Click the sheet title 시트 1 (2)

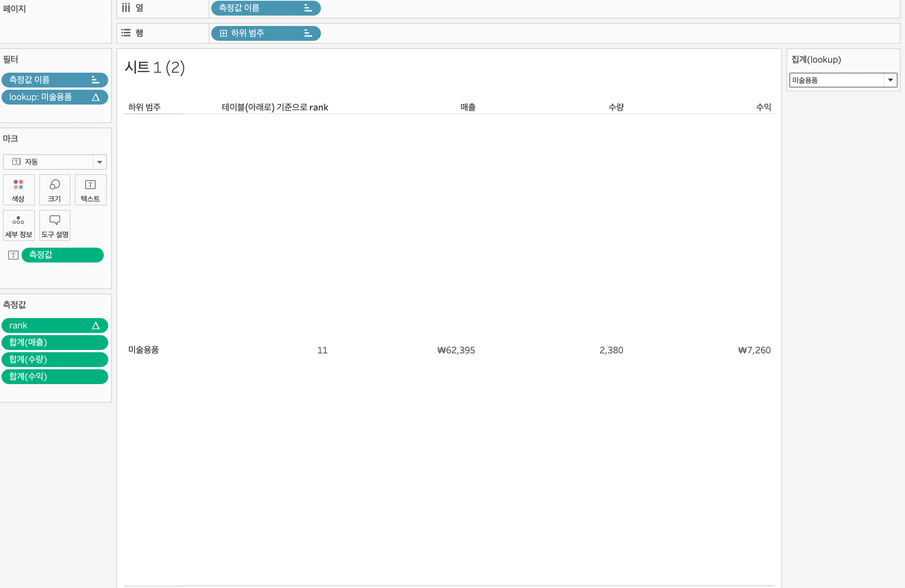[155, 67]
